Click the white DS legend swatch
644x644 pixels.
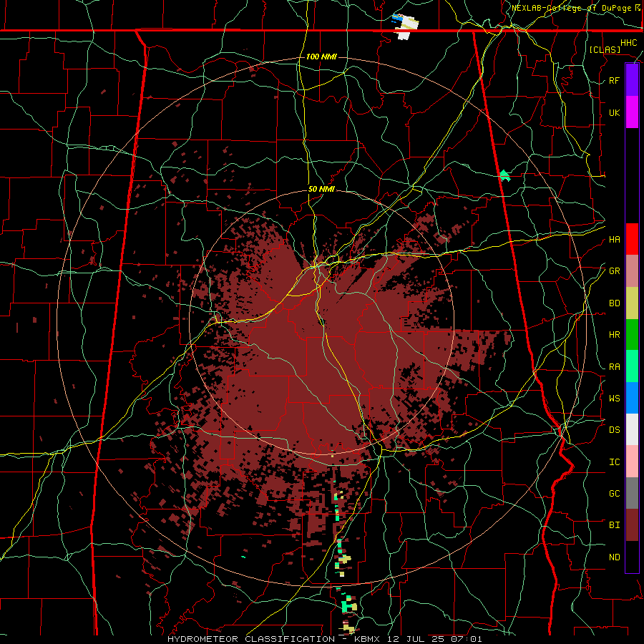632,429
